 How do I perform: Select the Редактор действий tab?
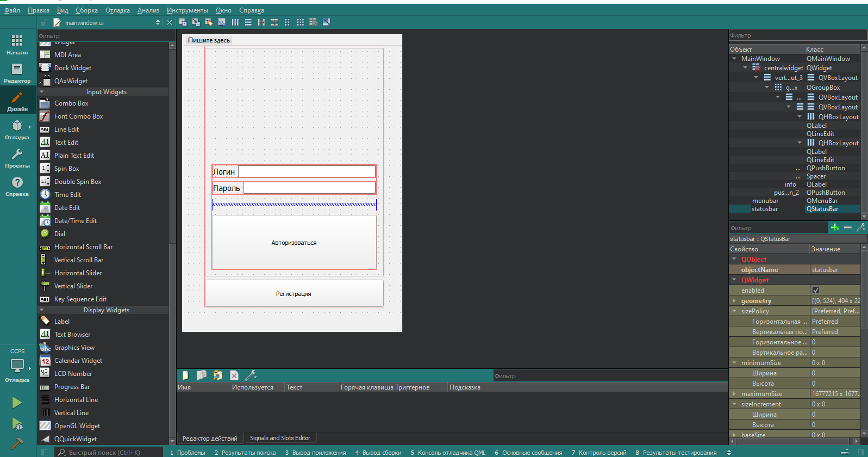tap(210, 438)
